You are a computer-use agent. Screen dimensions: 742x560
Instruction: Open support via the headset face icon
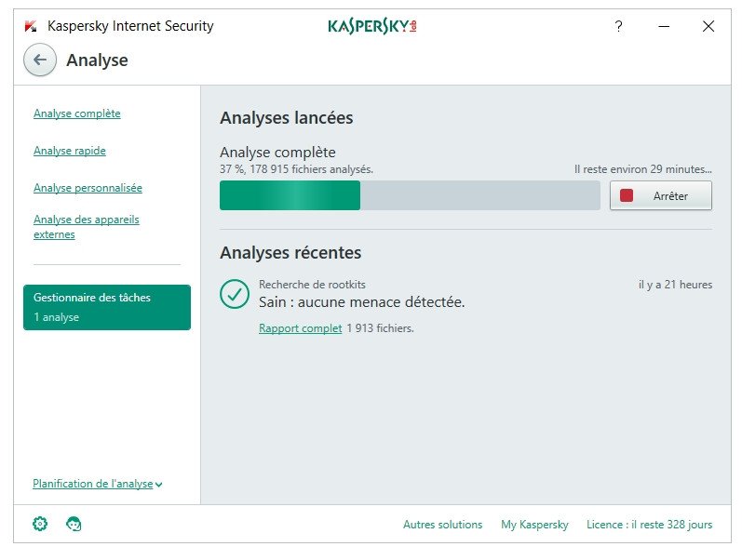(x=74, y=524)
